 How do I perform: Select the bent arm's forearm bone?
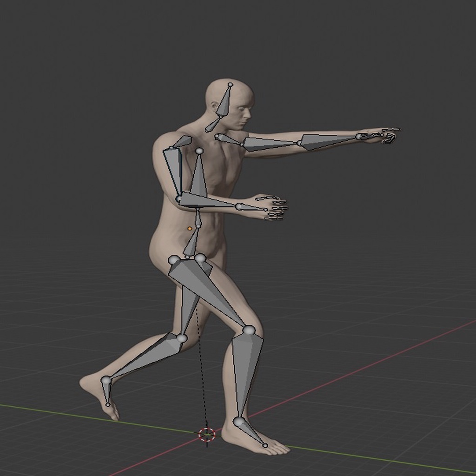point(206,201)
